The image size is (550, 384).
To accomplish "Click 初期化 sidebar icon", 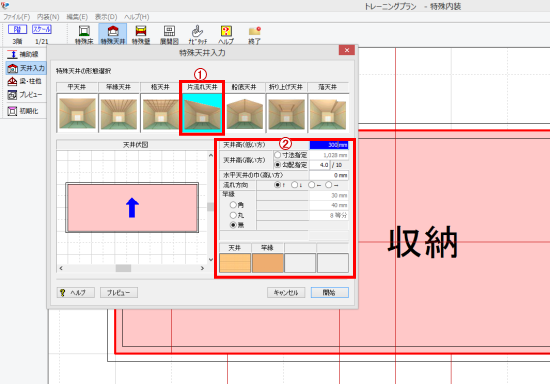I will [12, 111].
